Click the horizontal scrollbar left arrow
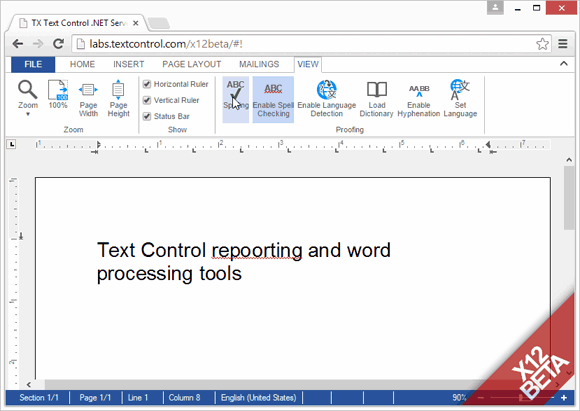Screen dimensions: 580x411 point(28,384)
